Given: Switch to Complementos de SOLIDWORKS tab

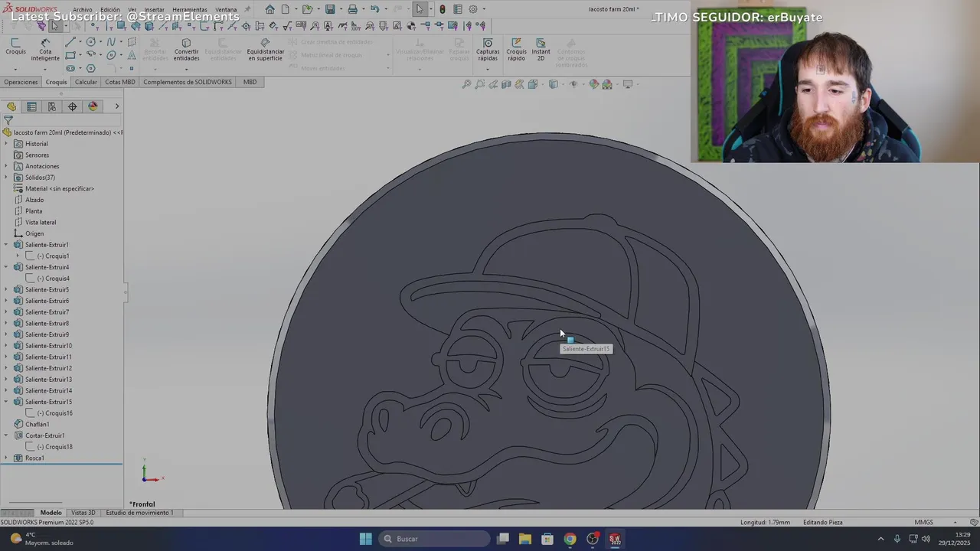Looking at the screenshot, I should tap(188, 82).
